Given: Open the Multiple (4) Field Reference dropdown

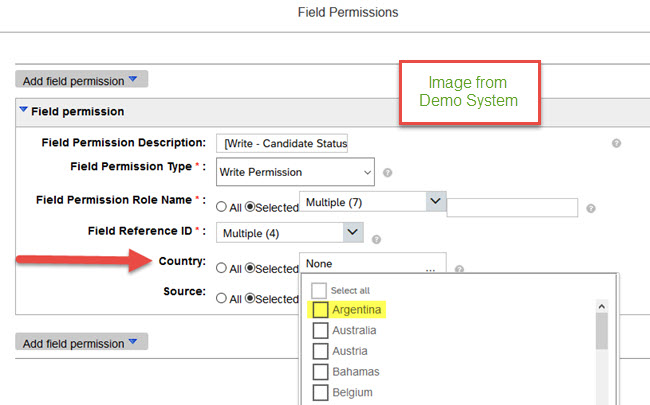Looking at the screenshot, I should (x=353, y=232).
